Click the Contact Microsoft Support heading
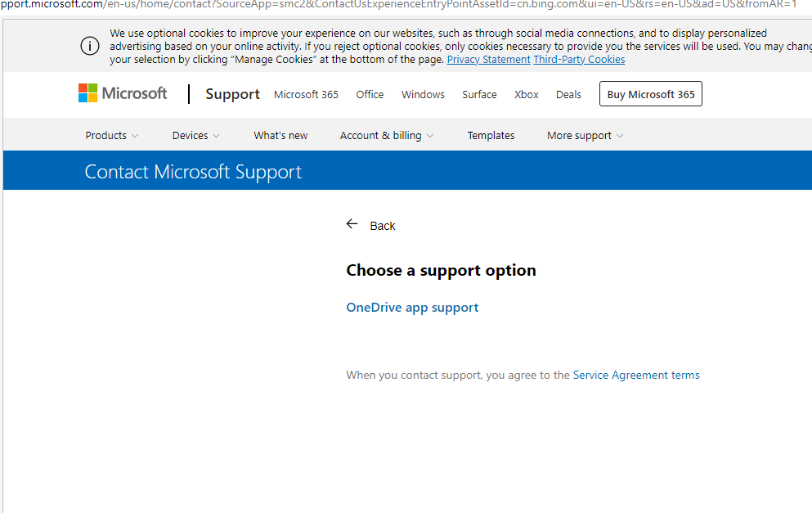The height and width of the screenshot is (513, 812). pos(193,172)
